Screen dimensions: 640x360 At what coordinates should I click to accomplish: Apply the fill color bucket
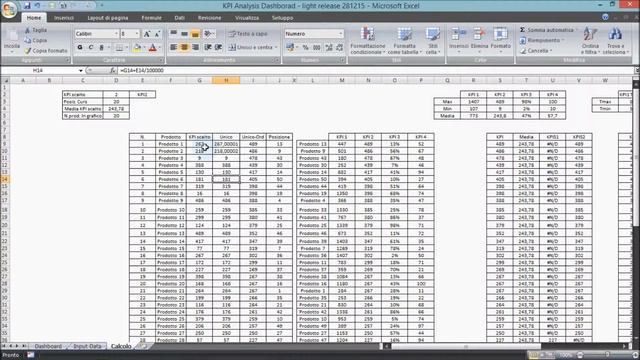(x=137, y=48)
